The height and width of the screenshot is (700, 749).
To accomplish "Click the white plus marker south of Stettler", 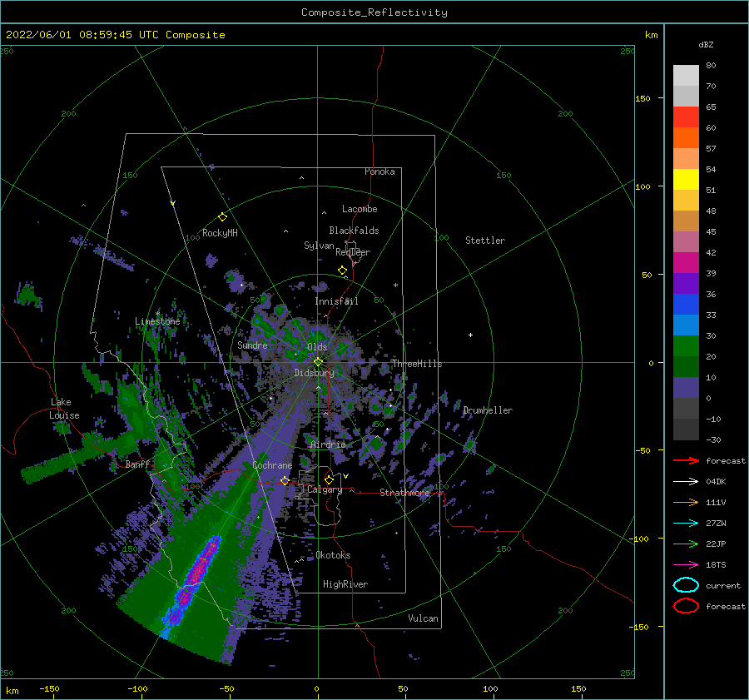I will pyautogui.click(x=470, y=335).
